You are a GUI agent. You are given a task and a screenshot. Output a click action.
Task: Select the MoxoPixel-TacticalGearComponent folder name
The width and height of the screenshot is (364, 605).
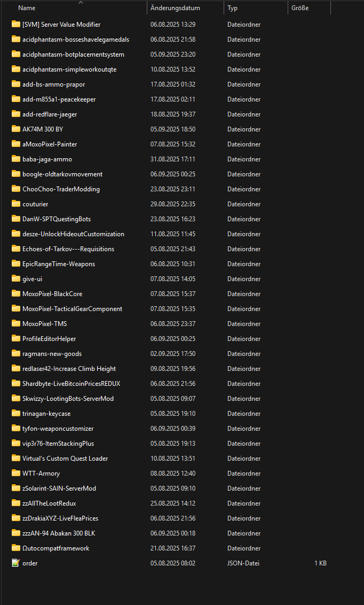(x=73, y=309)
